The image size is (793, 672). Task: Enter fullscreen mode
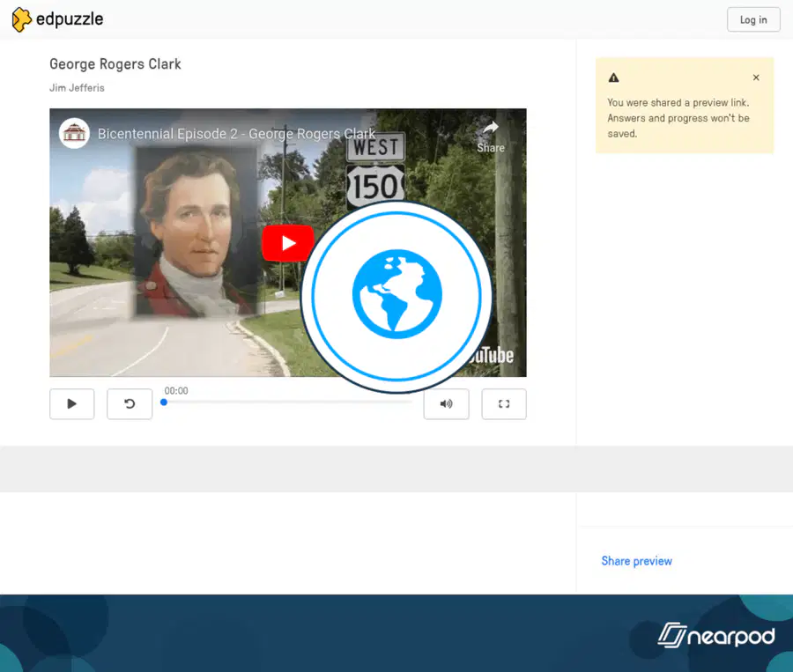point(504,403)
